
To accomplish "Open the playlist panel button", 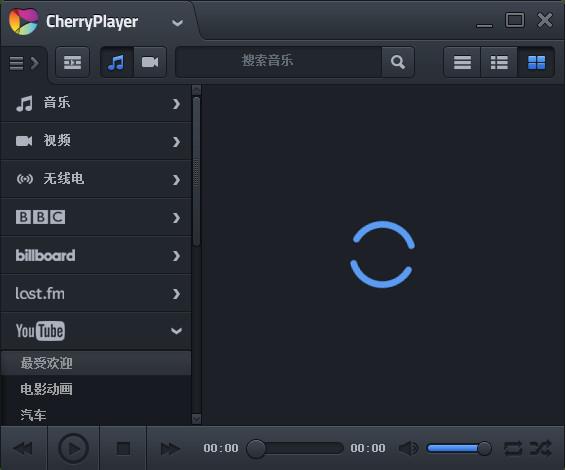I will 73,62.
